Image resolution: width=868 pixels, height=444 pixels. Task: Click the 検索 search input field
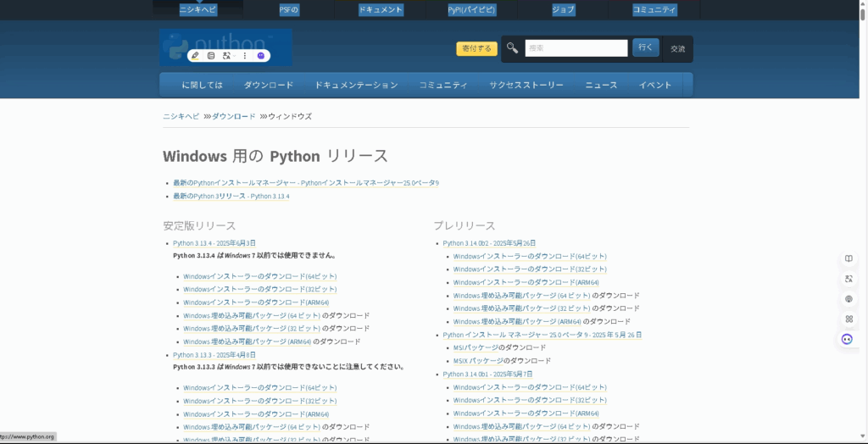576,48
